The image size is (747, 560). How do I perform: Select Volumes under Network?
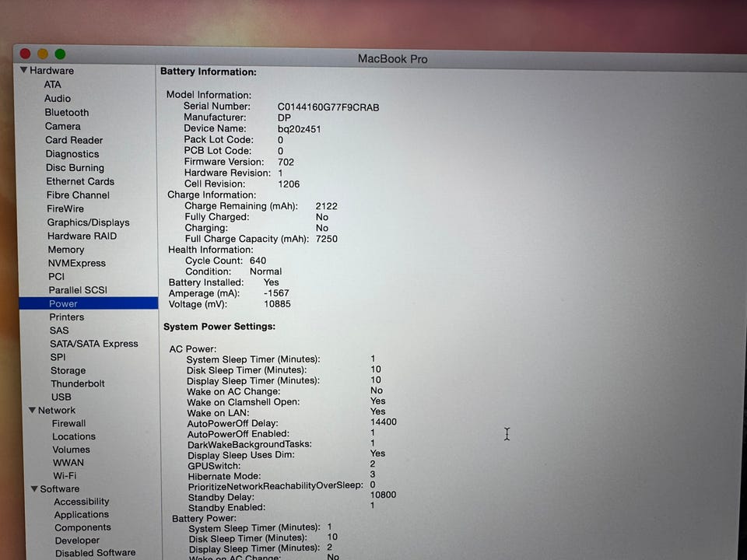pyautogui.click(x=71, y=450)
